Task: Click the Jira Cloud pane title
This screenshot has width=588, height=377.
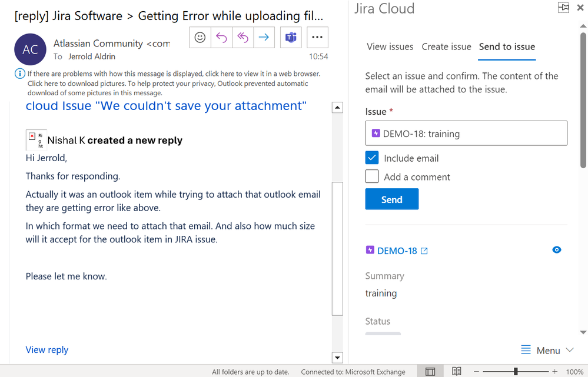Action: pyautogui.click(x=384, y=9)
